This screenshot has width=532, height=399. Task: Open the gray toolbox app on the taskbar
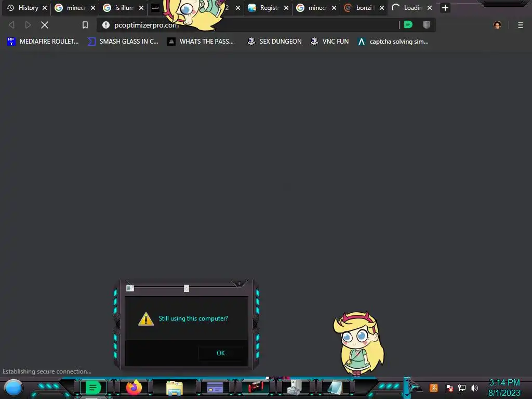coord(295,388)
